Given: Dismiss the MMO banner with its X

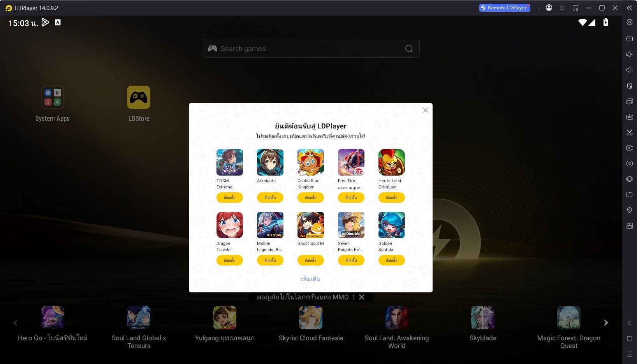Looking at the screenshot, I should pyautogui.click(x=362, y=297).
